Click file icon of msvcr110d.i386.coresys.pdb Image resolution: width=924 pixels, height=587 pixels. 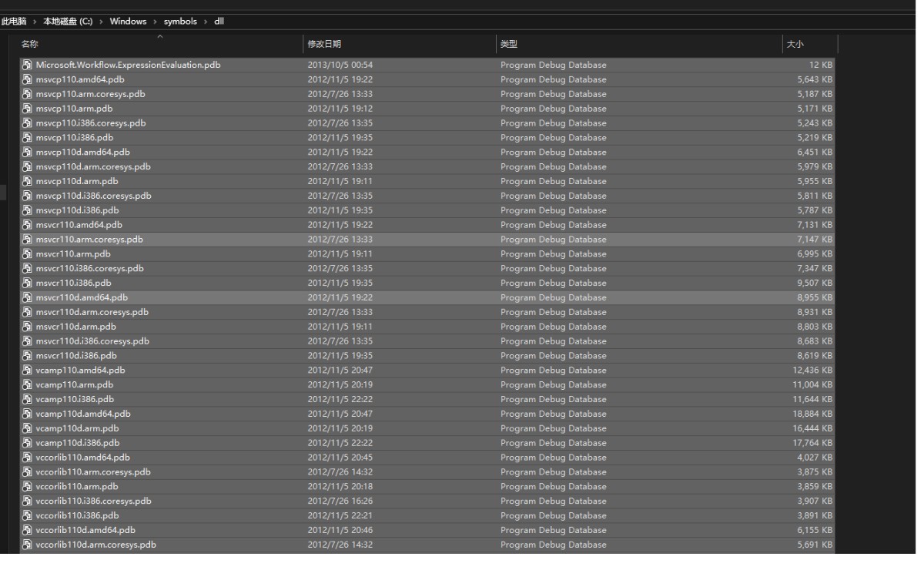[27, 341]
